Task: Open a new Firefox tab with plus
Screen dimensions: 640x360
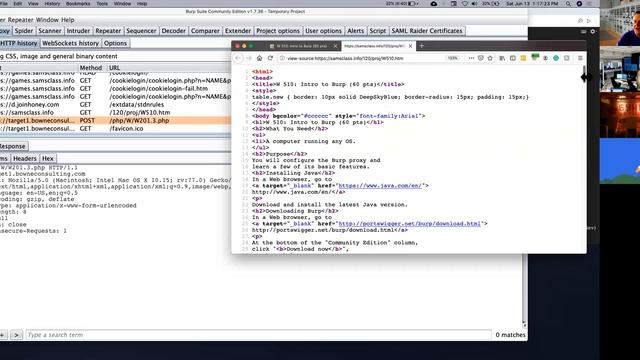Action: pos(422,46)
